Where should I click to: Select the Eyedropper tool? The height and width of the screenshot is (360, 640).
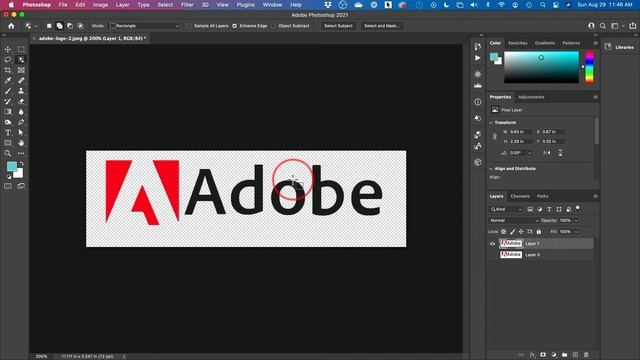[x=8, y=80]
